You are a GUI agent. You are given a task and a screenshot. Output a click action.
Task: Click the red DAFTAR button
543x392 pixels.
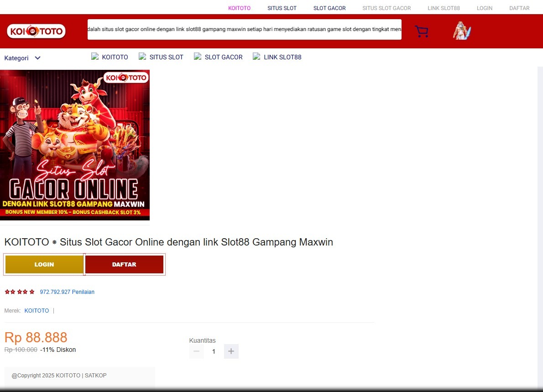(124, 264)
